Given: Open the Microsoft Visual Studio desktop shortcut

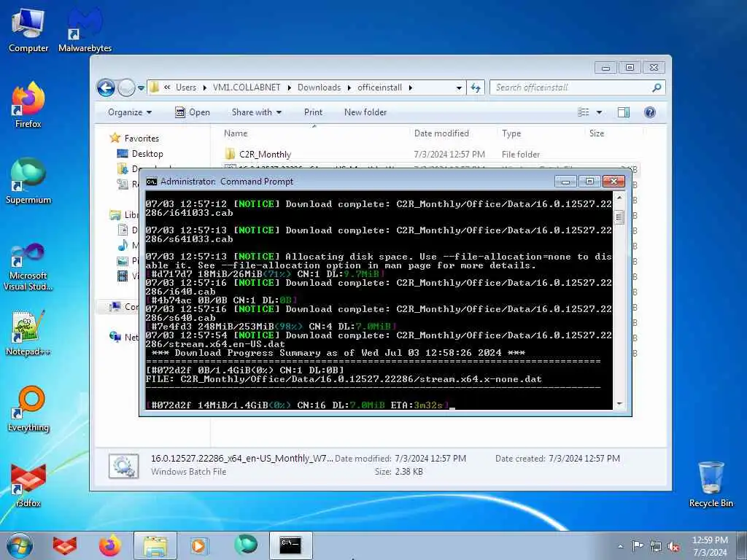Looking at the screenshot, I should coord(28,267).
